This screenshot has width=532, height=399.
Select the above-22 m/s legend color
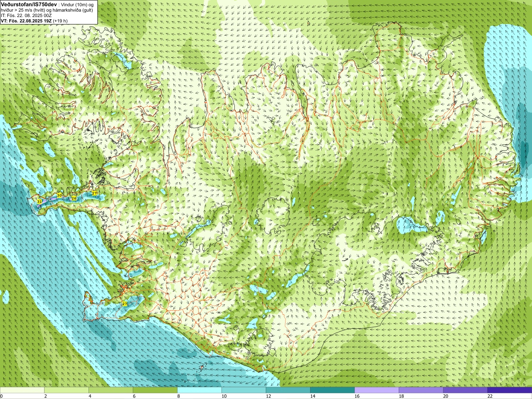(x=510, y=390)
